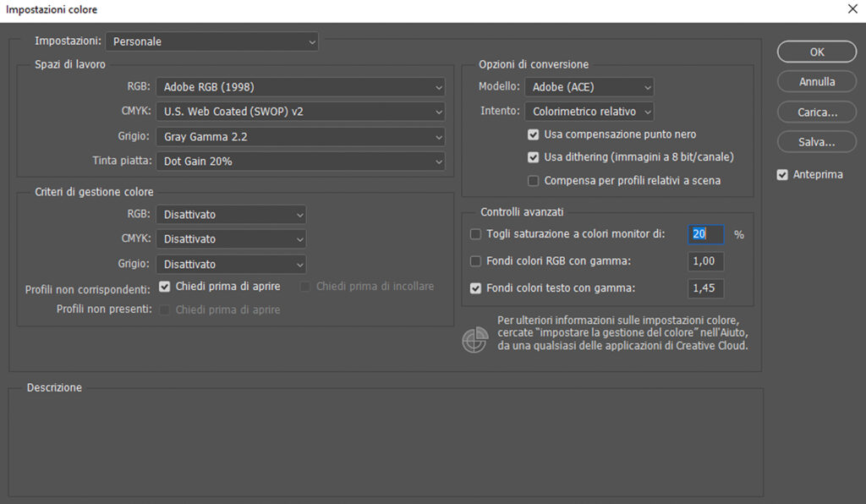Uncheck Fondi colori testo con gamma

[475, 288]
